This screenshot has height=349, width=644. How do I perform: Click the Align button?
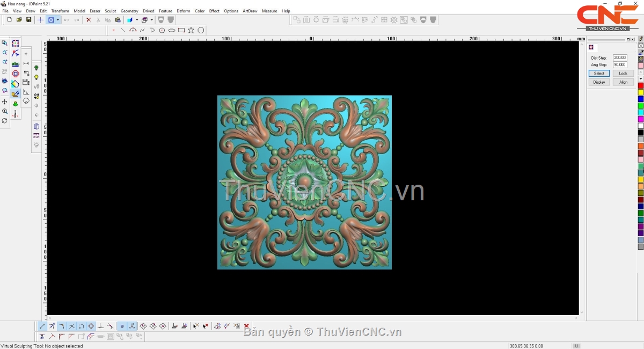click(623, 82)
